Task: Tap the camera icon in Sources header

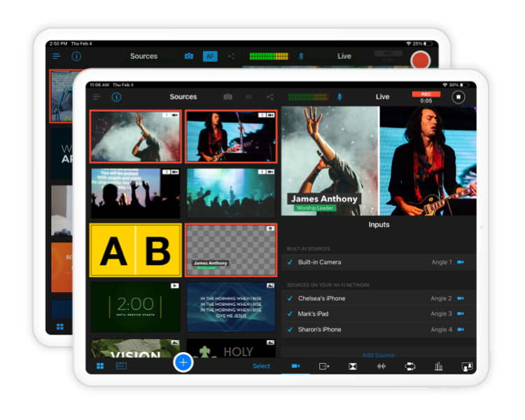Action: point(227,97)
